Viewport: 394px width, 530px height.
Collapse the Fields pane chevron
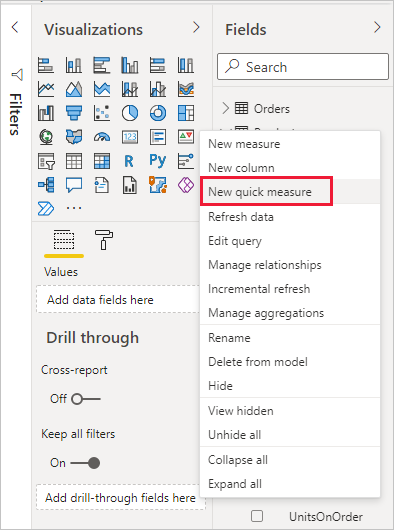coord(377,27)
